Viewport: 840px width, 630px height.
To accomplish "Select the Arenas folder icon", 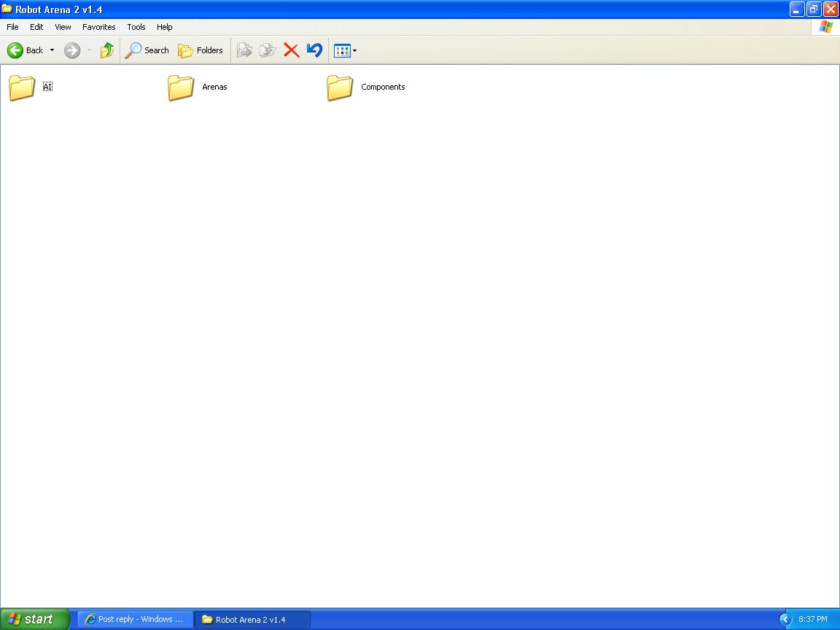I will [181, 87].
